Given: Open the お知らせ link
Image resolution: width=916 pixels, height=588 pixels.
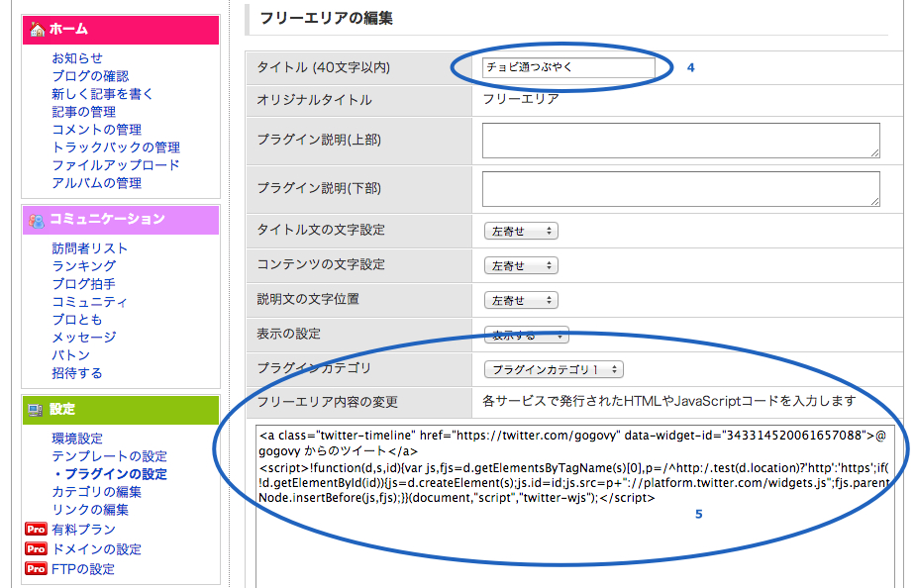Looking at the screenshot, I should (x=77, y=58).
